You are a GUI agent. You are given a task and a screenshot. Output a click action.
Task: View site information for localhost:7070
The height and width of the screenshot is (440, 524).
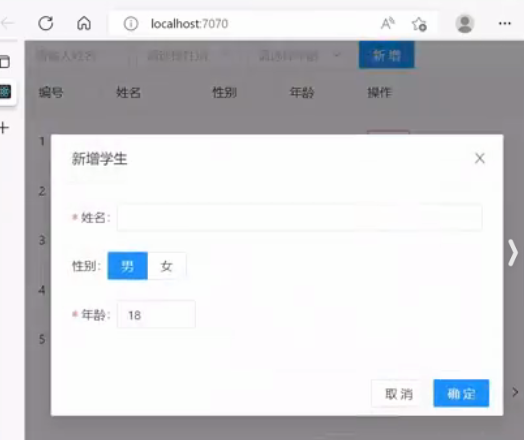tap(131, 24)
